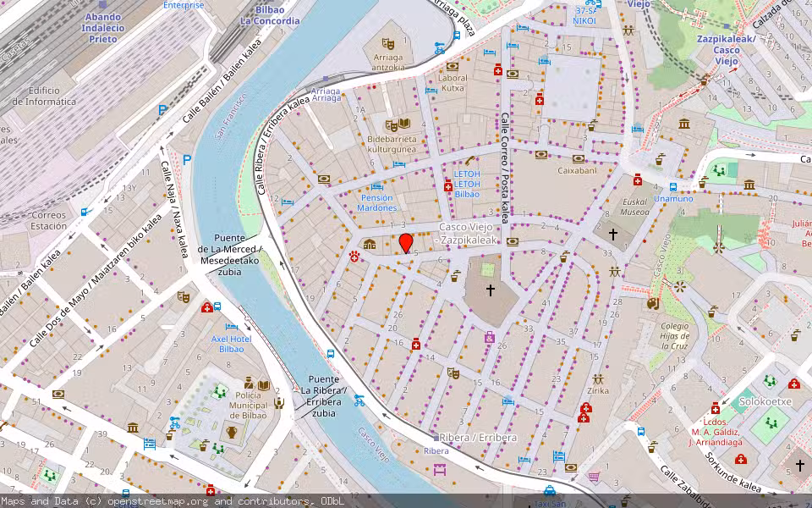Click the taxi stand icon at the bottom center
This screenshot has height=508, width=812.
pyautogui.click(x=548, y=491)
